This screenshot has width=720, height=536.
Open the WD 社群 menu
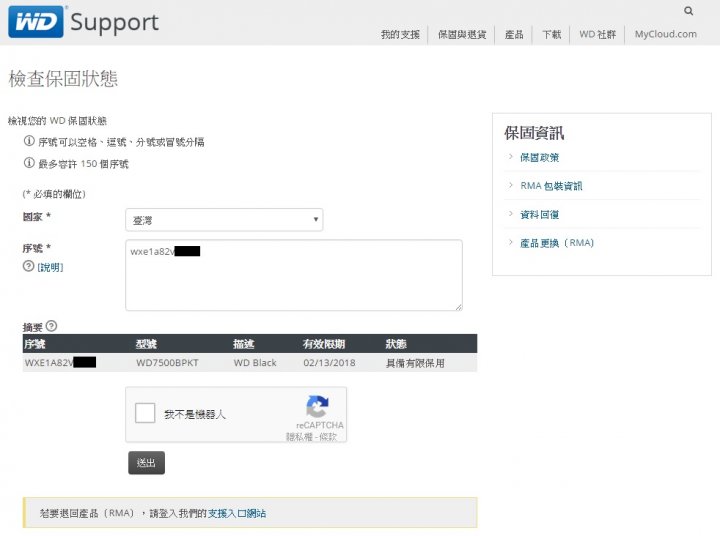click(x=597, y=34)
